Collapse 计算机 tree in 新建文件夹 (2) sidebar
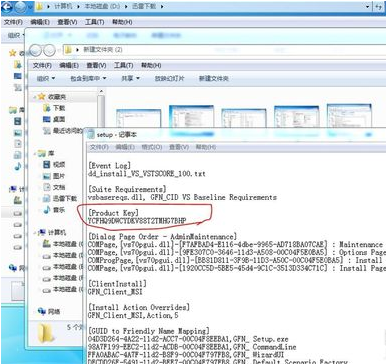Image resolution: width=386 pixels, height=364 pixels. tap(34, 232)
